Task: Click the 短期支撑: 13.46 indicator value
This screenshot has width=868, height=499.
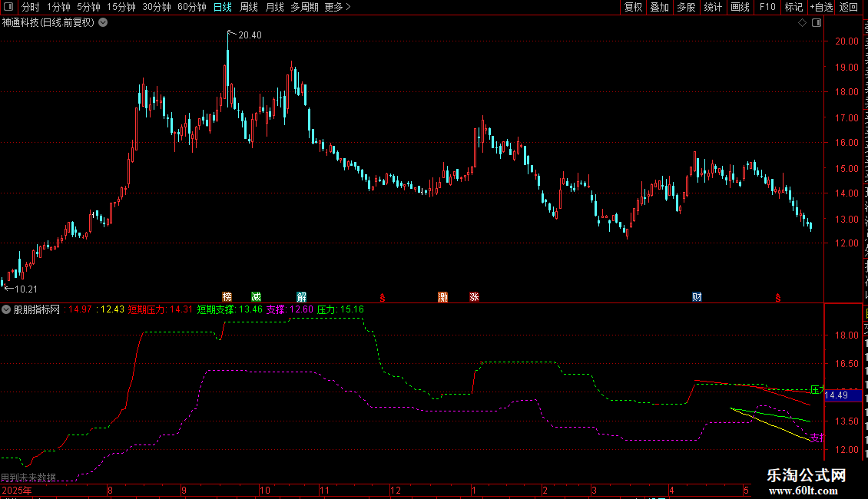Action: pyautogui.click(x=230, y=310)
